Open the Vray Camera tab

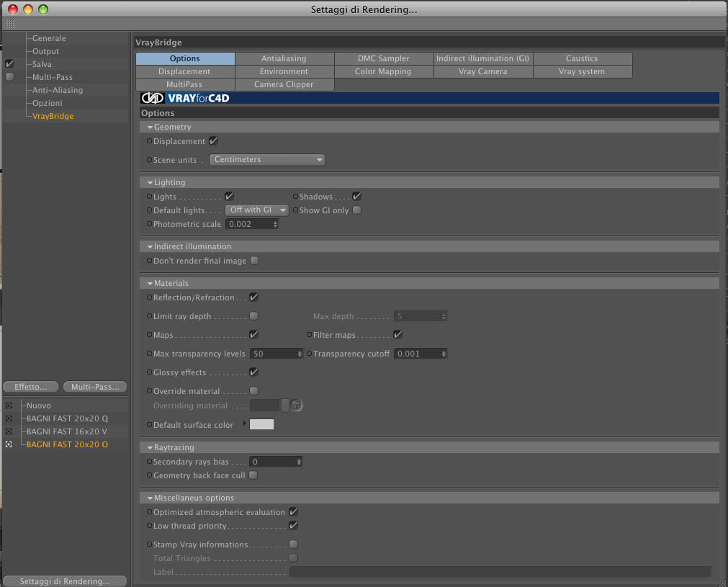(x=483, y=71)
